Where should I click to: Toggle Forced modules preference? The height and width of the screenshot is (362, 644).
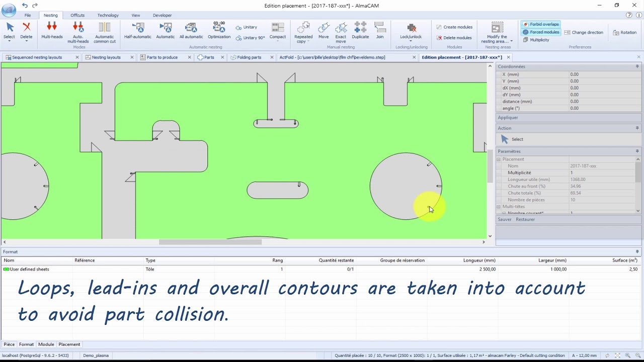(541, 32)
